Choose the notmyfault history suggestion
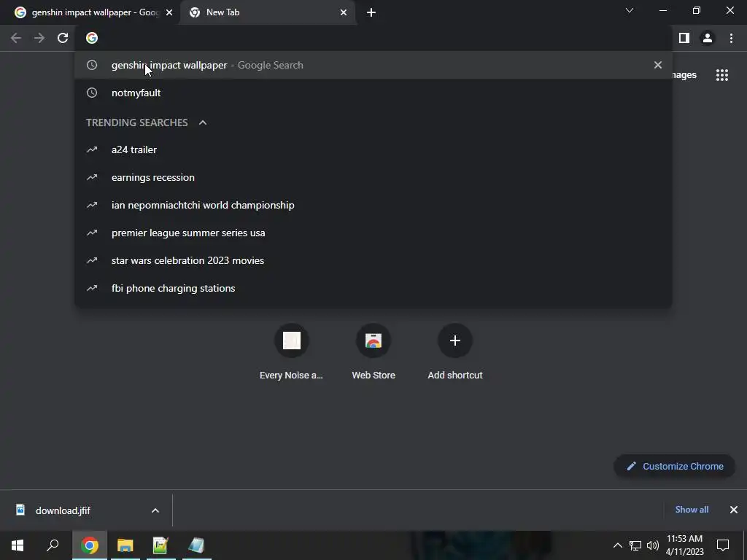This screenshot has height=560, width=747. point(373,93)
